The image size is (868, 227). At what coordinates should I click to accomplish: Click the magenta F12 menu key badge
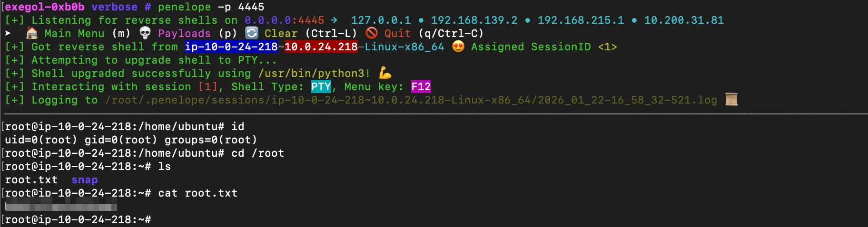pyautogui.click(x=421, y=86)
